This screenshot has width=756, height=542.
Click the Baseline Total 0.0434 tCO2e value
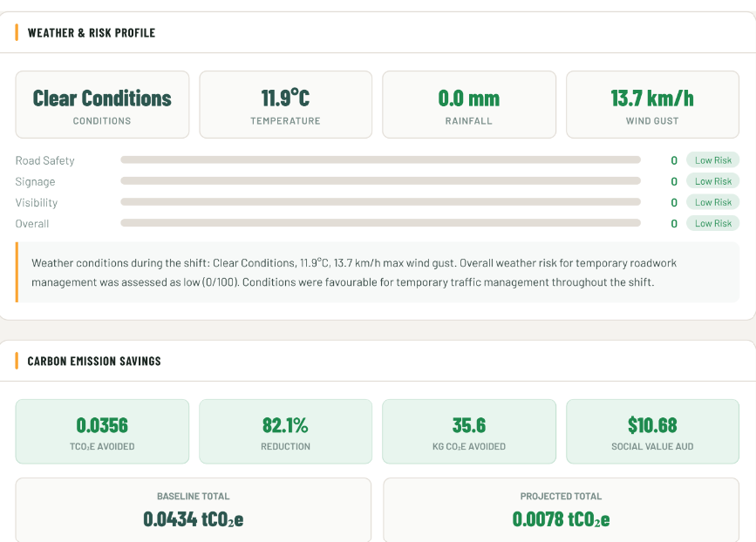(x=194, y=519)
